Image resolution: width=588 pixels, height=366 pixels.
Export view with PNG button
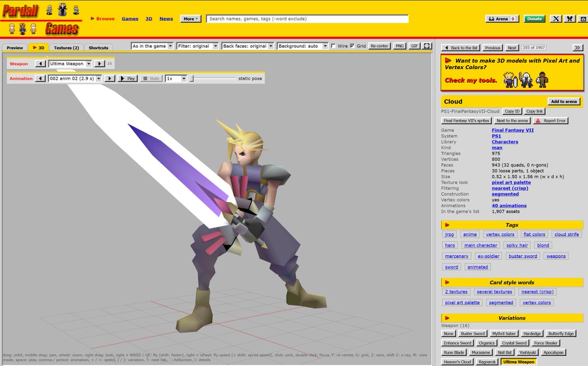click(400, 46)
